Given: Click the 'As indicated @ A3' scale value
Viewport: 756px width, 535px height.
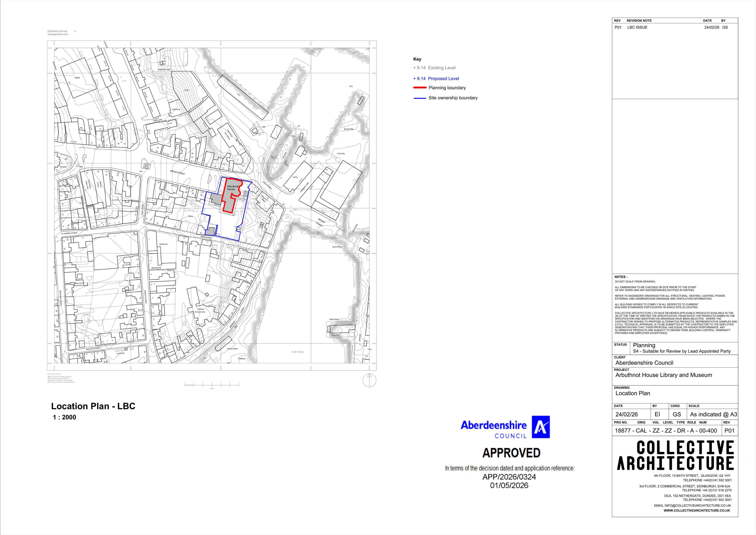Looking at the screenshot, I should pos(714,415).
